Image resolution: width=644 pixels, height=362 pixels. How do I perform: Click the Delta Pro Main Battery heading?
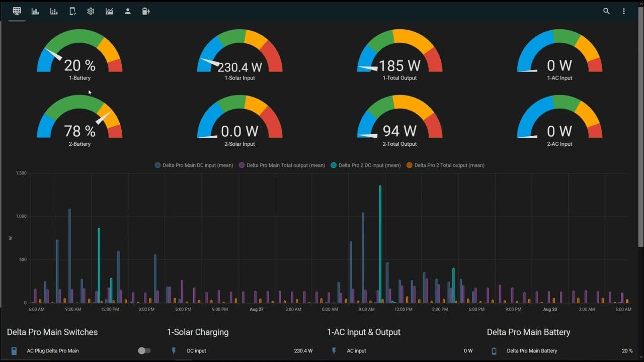528,332
